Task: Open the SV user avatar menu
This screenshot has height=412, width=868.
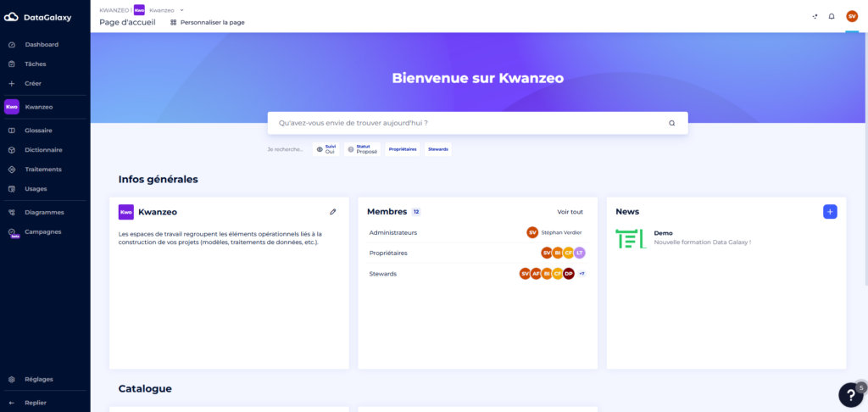Action: pyautogui.click(x=852, y=17)
